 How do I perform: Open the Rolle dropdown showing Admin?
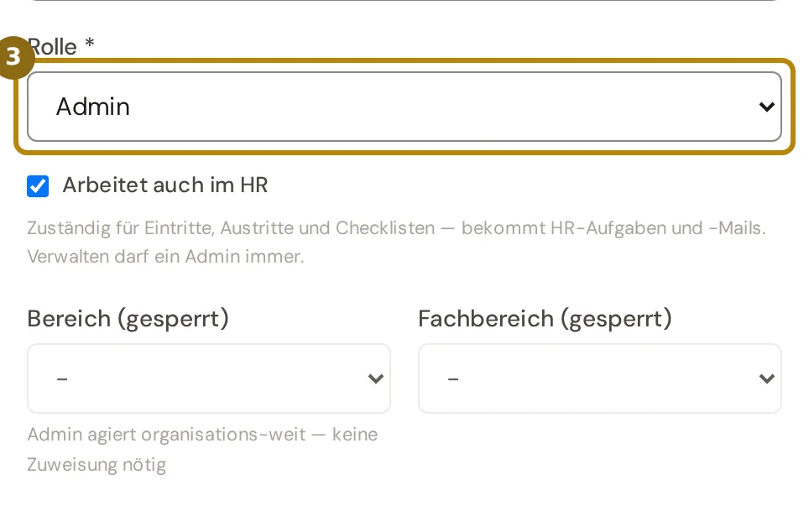click(404, 107)
